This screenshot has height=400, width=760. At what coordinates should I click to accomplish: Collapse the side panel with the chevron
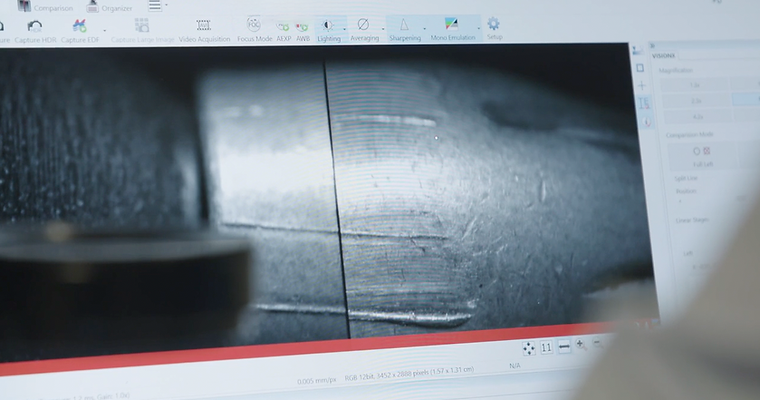(652, 46)
